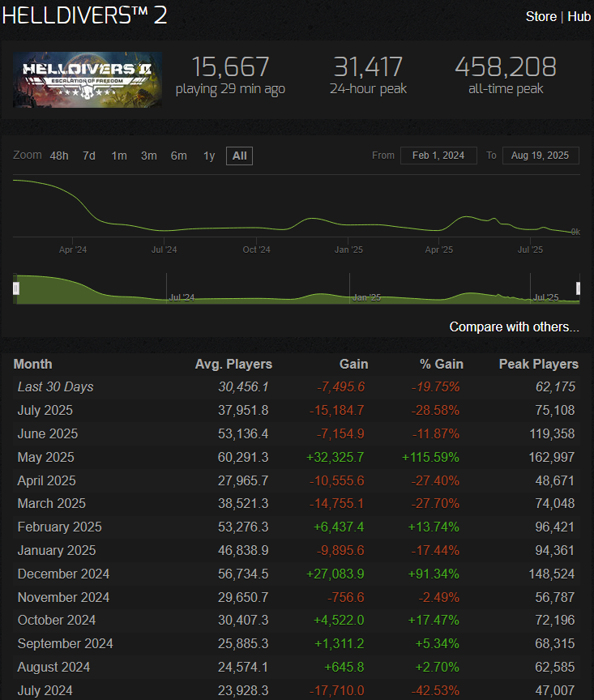Click the Peak Players column header
Image resolution: width=594 pixels, height=700 pixels.
coord(539,365)
